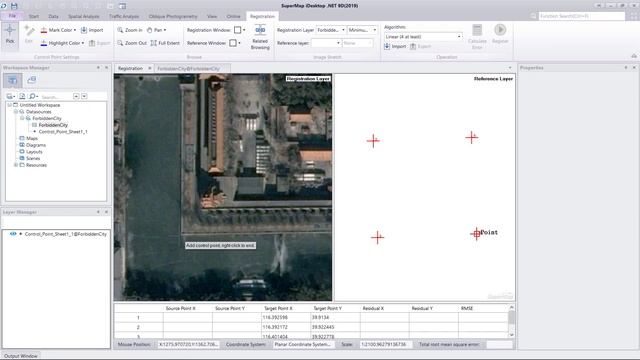
Task: Click the Zoom Out tool
Action: [131, 43]
